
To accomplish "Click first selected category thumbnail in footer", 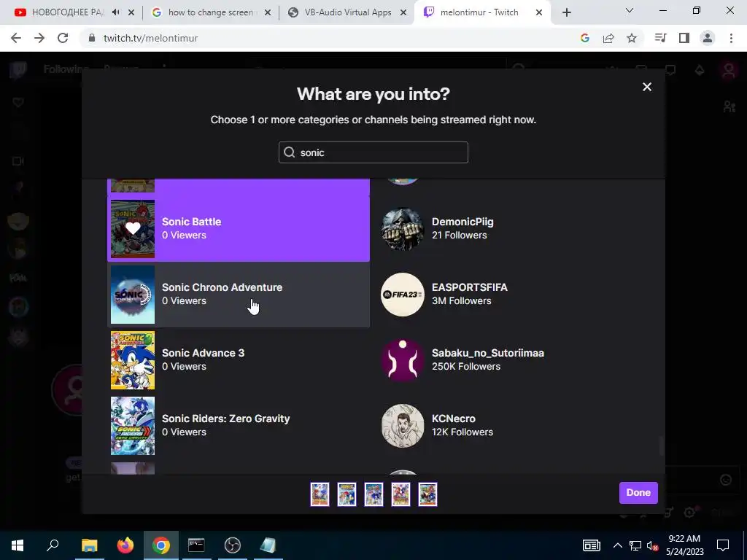I will click(320, 494).
